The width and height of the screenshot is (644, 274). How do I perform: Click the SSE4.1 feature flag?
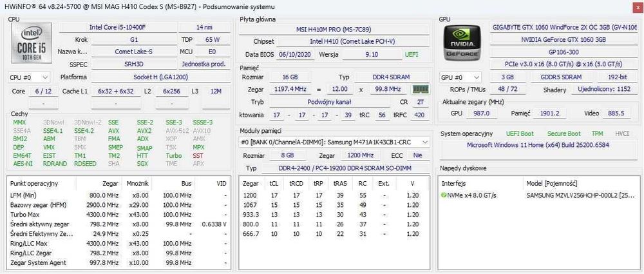click(x=53, y=131)
